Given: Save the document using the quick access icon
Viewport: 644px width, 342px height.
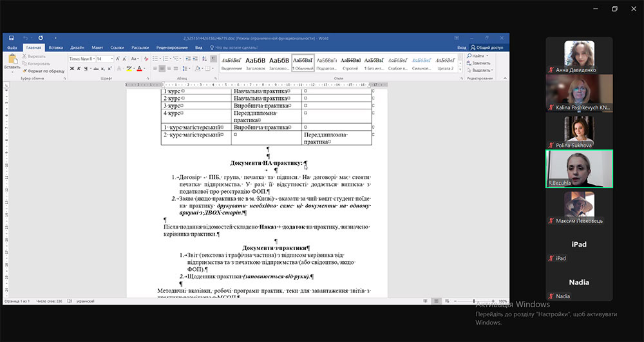Looking at the screenshot, I should pos(11,38).
